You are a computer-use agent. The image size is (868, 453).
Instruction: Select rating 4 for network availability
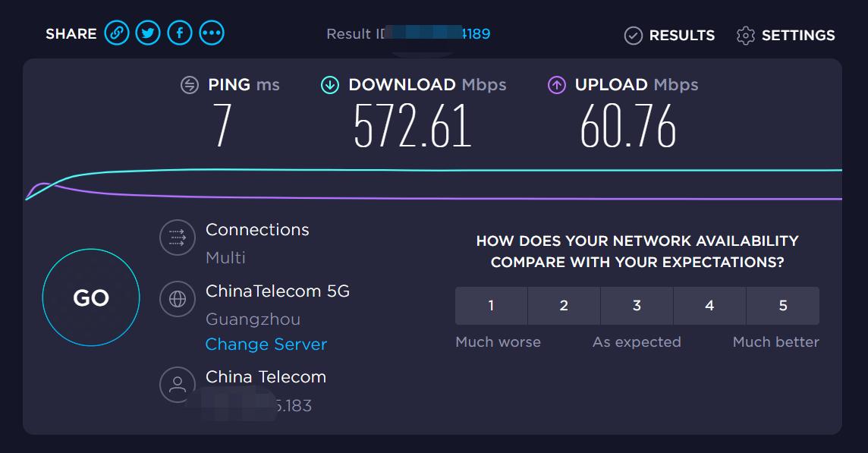click(709, 305)
